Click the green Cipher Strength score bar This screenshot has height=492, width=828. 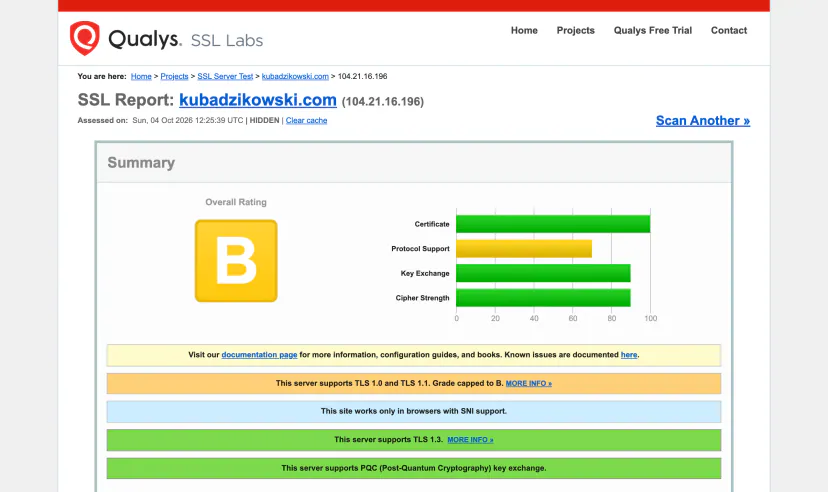pyautogui.click(x=543, y=298)
